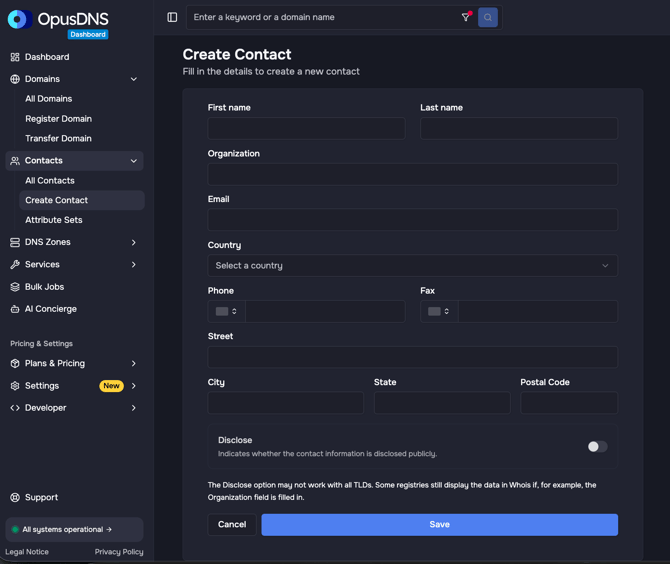670x564 pixels.
Task: Collapse the Contacts menu chevron
Action: (134, 161)
